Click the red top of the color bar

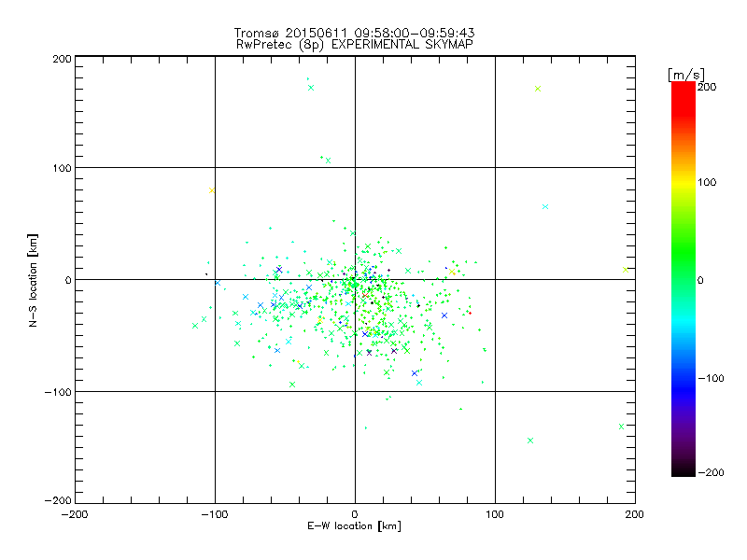(683, 87)
